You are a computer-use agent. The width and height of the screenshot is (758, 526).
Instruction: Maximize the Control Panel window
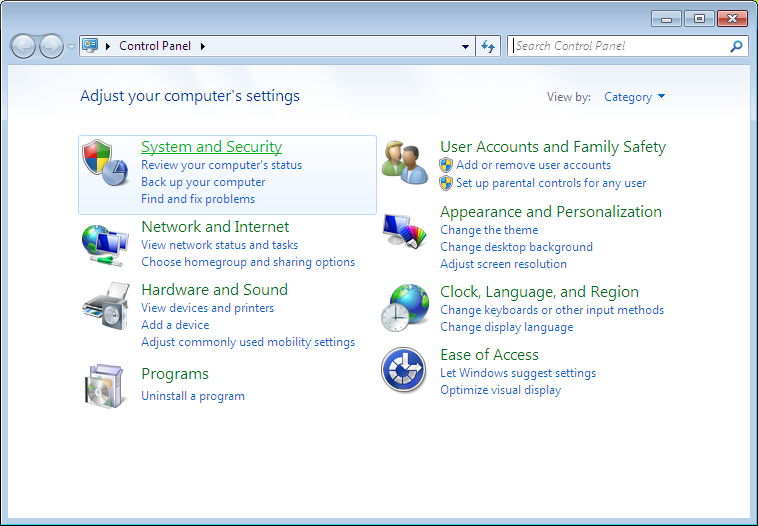click(699, 19)
